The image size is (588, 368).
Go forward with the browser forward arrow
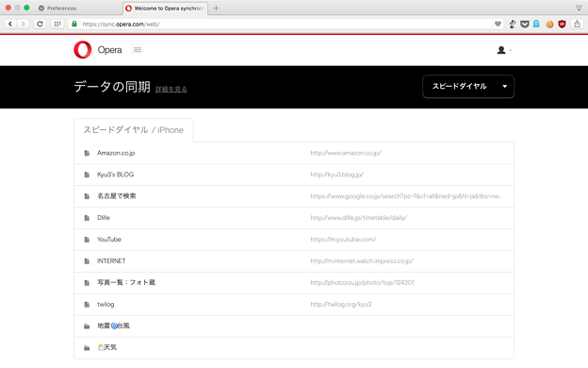tap(24, 24)
